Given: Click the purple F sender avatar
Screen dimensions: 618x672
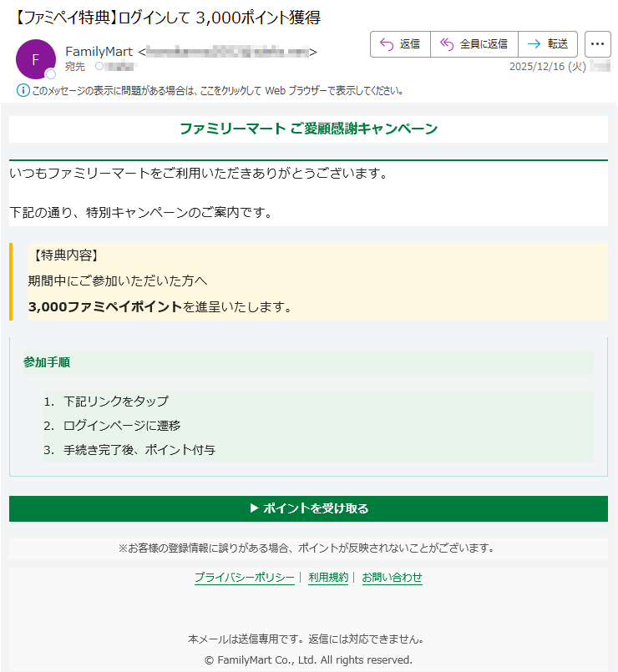Looking at the screenshot, I should pos(35,59).
